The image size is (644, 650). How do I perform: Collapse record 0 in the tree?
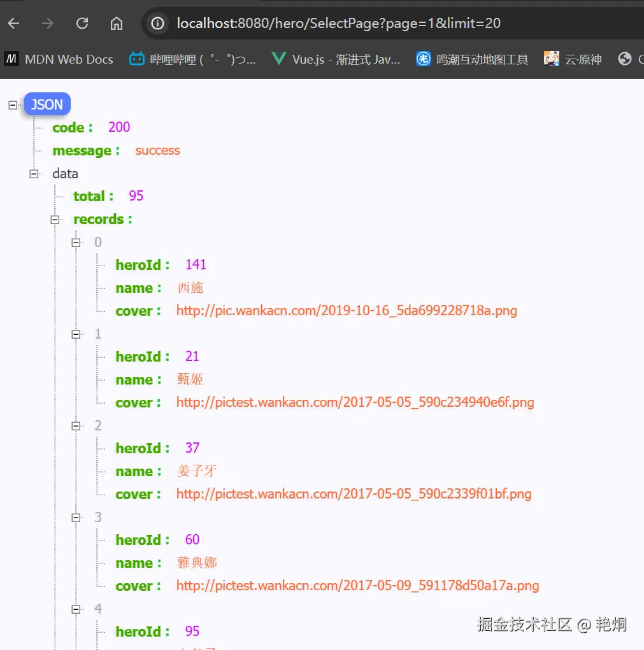pos(76,242)
